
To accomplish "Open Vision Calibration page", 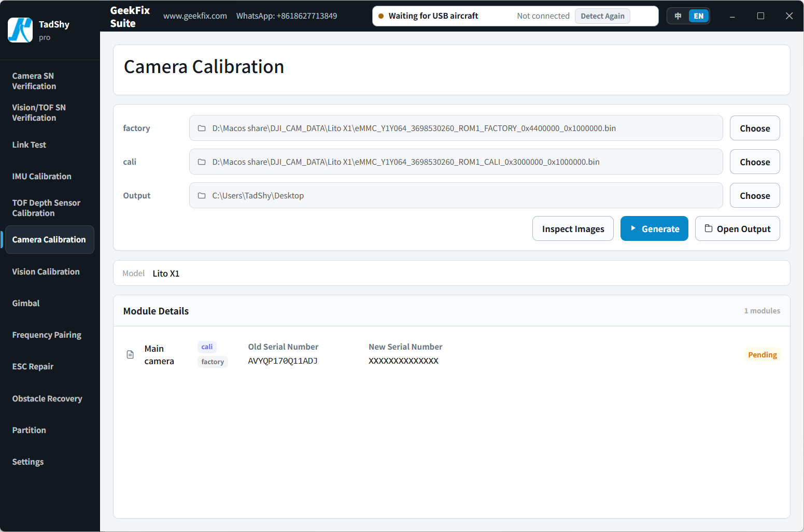I will click(50, 272).
